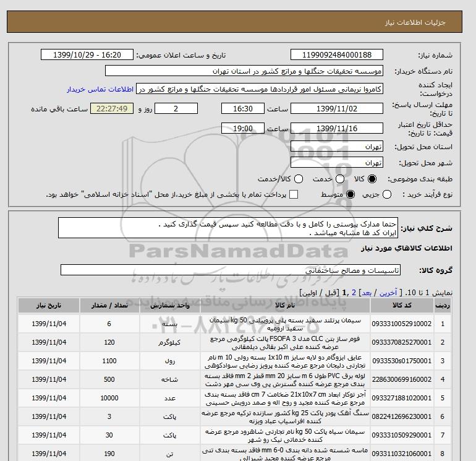476x461 pixels.
Task: Click the لوله برق PVC item name
Action: pyautogui.click(x=285, y=380)
